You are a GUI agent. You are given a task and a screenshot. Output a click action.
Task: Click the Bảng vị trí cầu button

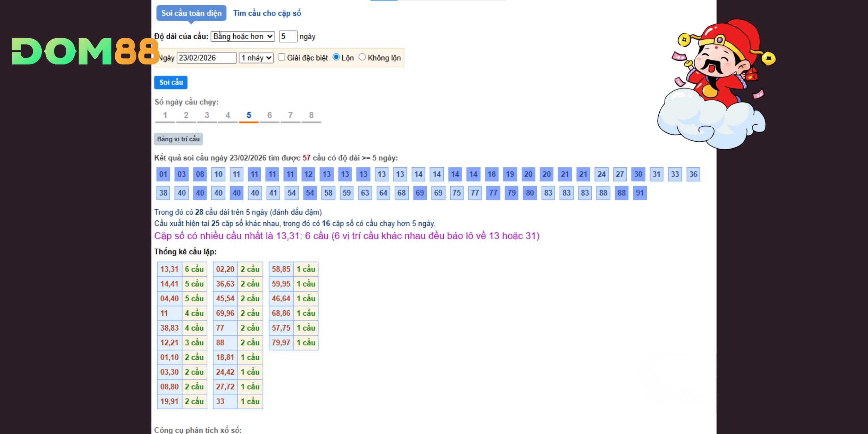coord(178,139)
